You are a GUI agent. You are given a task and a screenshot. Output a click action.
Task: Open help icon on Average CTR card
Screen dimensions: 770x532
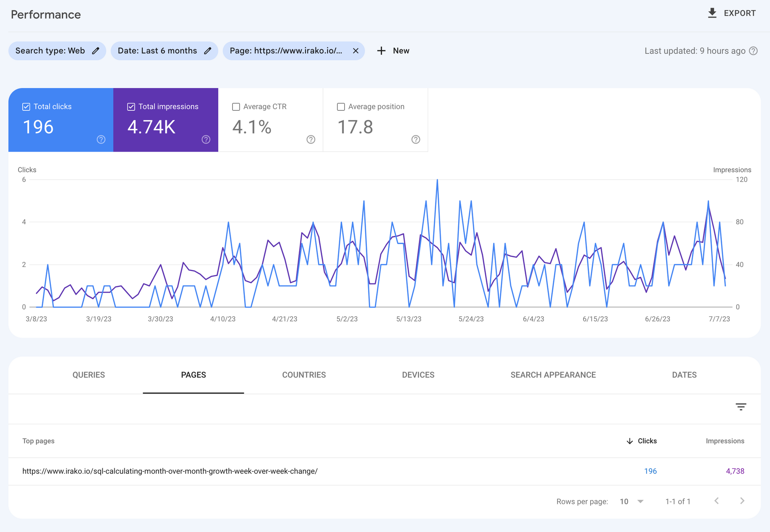point(311,140)
